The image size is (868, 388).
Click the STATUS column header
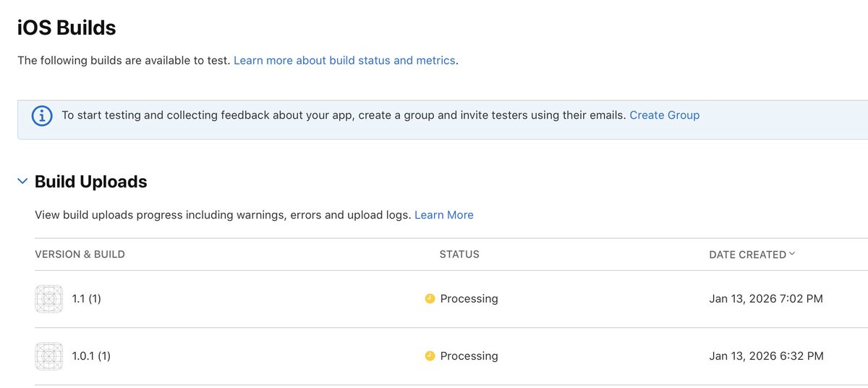point(459,255)
